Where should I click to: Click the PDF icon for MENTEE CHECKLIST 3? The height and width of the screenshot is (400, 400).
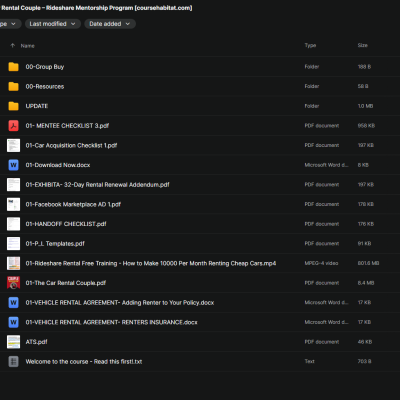click(13, 126)
